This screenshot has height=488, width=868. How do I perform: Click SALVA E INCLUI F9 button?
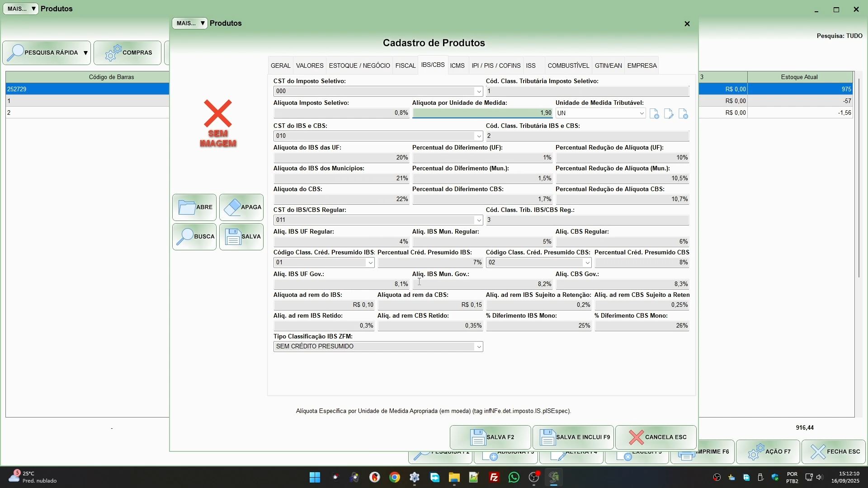click(573, 437)
